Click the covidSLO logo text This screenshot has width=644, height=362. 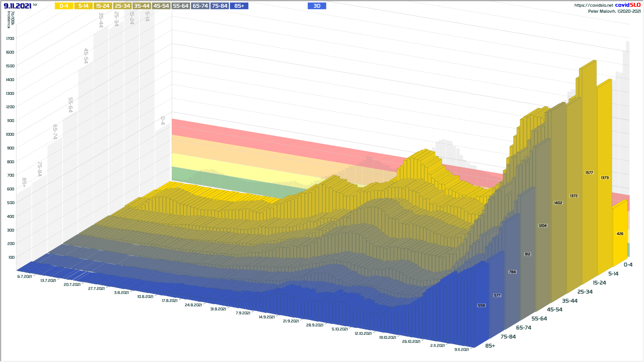[x=628, y=5]
